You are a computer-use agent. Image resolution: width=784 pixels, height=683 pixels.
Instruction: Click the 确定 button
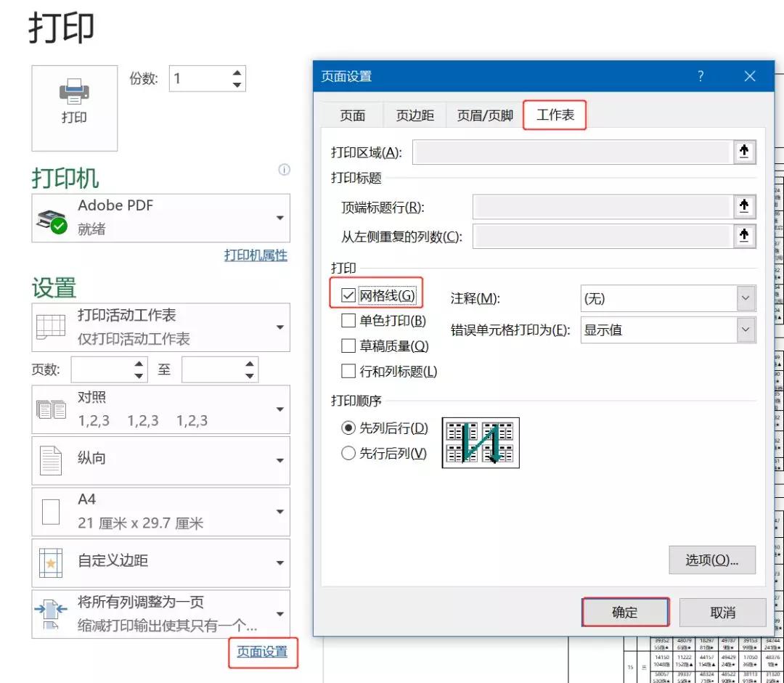(x=625, y=612)
